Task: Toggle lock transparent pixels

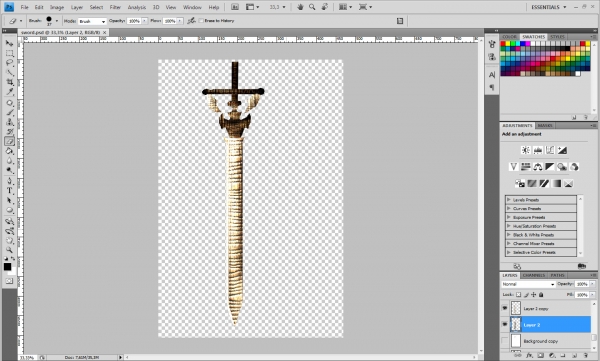Action: (518, 295)
